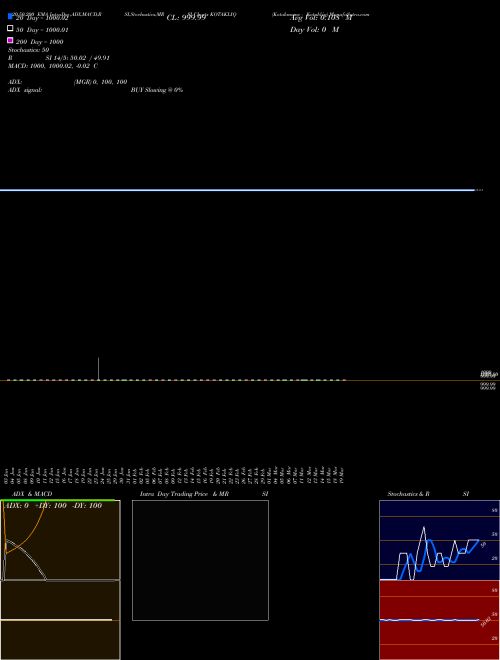The image size is (500, 660).
Task: Select the '200 Day = 1000' legend text
Action: point(40,42)
